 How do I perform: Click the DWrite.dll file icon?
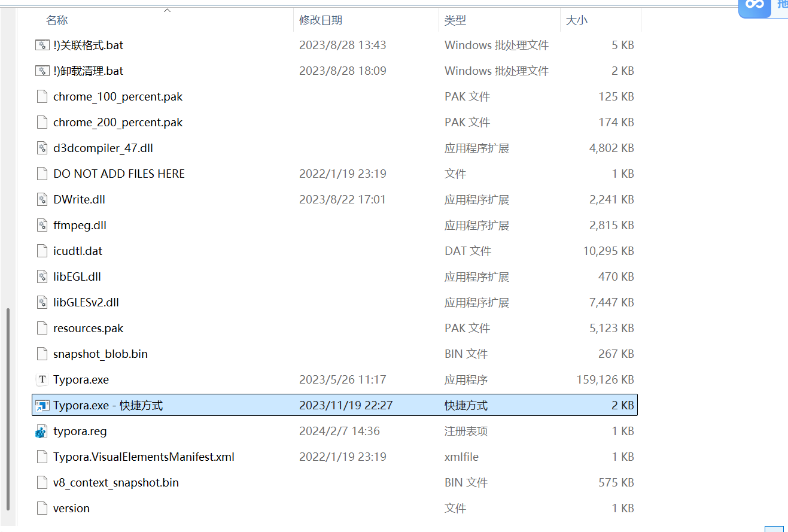42,199
